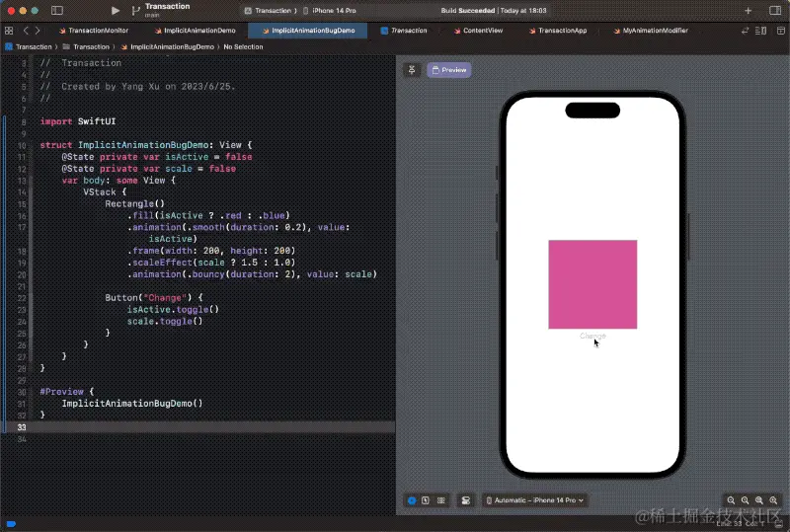Click the scale.toggle() line
This screenshot has height=532, width=790.
tap(165, 321)
